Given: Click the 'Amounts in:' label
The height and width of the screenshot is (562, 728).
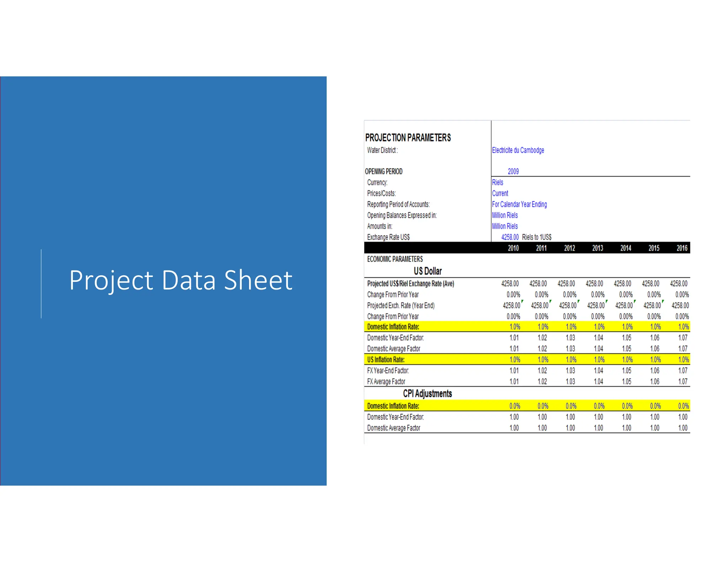Looking at the screenshot, I should point(380,227).
